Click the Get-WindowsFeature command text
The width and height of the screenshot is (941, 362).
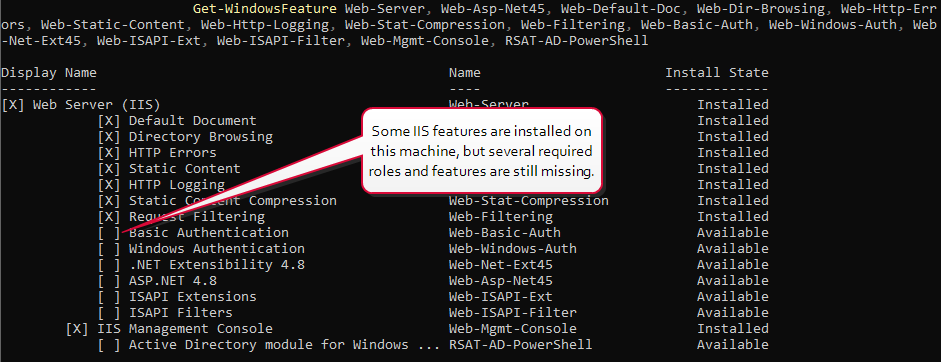coord(265,9)
